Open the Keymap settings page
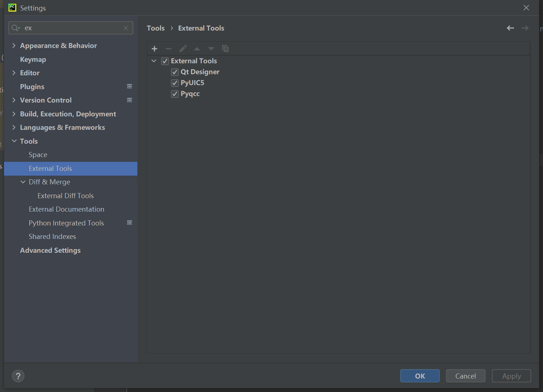 (33, 59)
